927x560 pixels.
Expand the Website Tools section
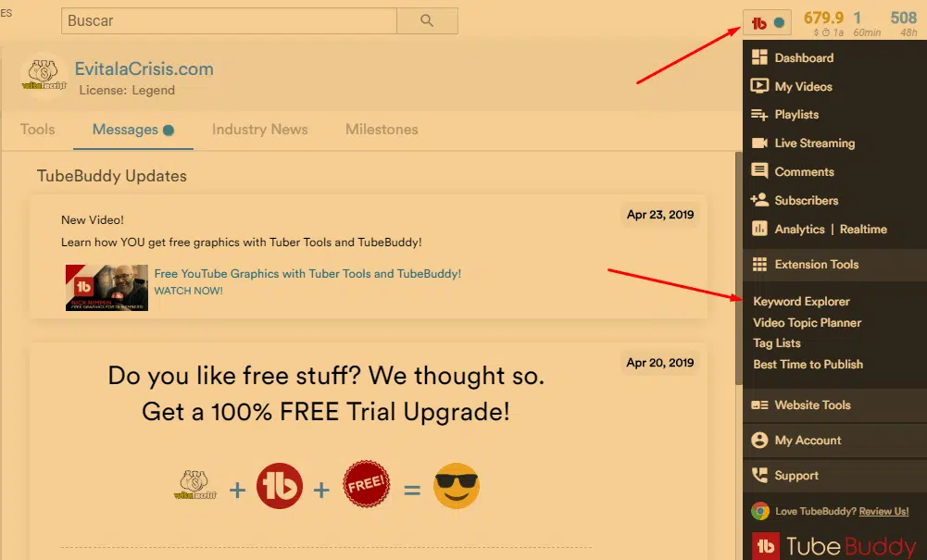pyautogui.click(x=834, y=405)
